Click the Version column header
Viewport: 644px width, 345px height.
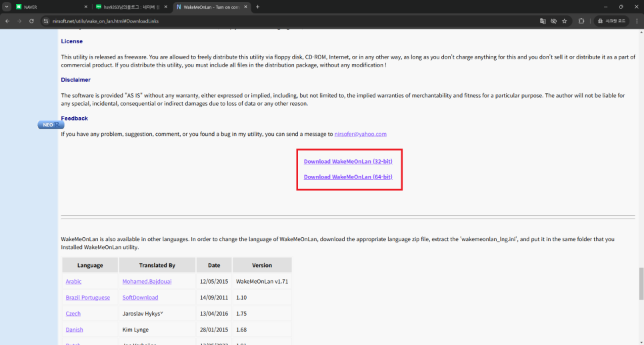pyautogui.click(x=262, y=266)
